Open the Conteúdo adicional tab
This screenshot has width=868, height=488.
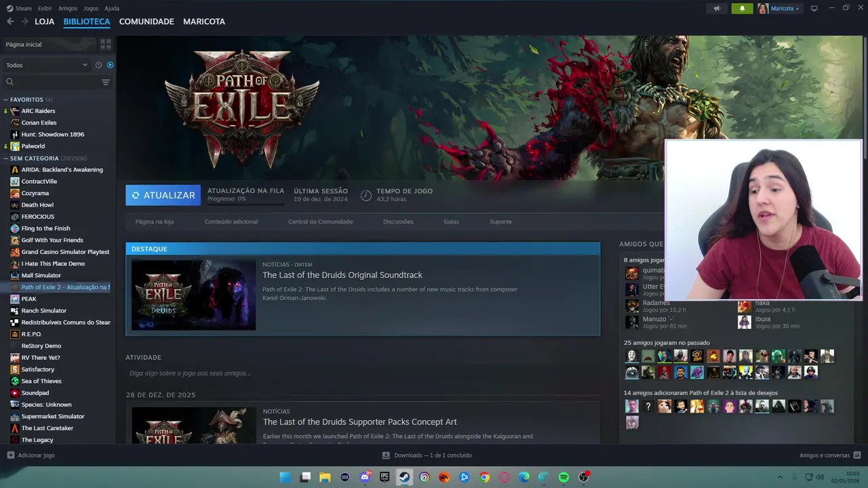click(x=231, y=222)
